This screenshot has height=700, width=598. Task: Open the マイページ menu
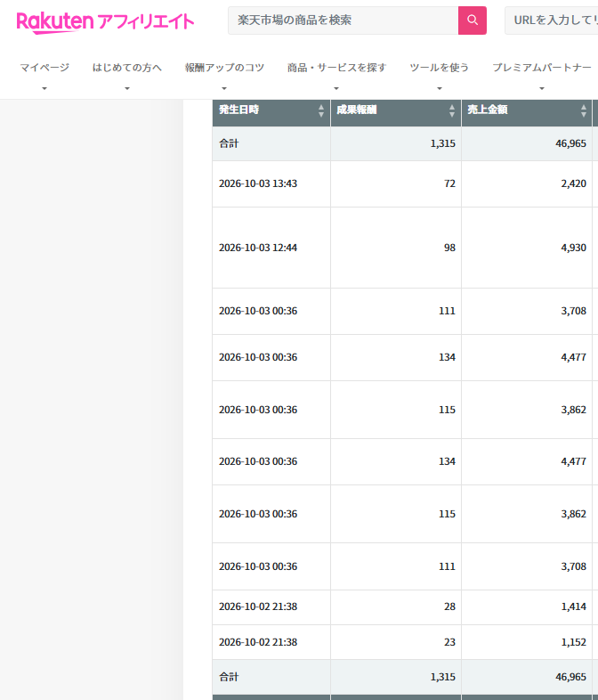click(x=44, y=68)
